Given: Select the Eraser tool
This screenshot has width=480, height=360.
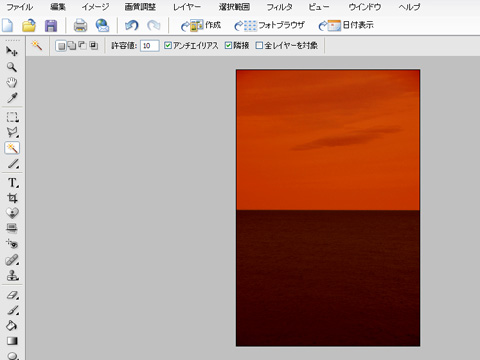Looking at the screenshot, I should pos(12,295).
